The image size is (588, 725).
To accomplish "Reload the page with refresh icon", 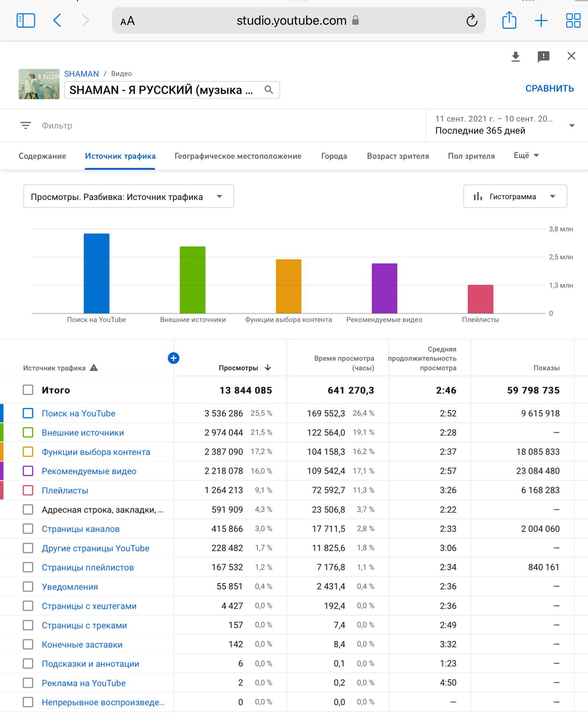I will [x=472, y=21].
